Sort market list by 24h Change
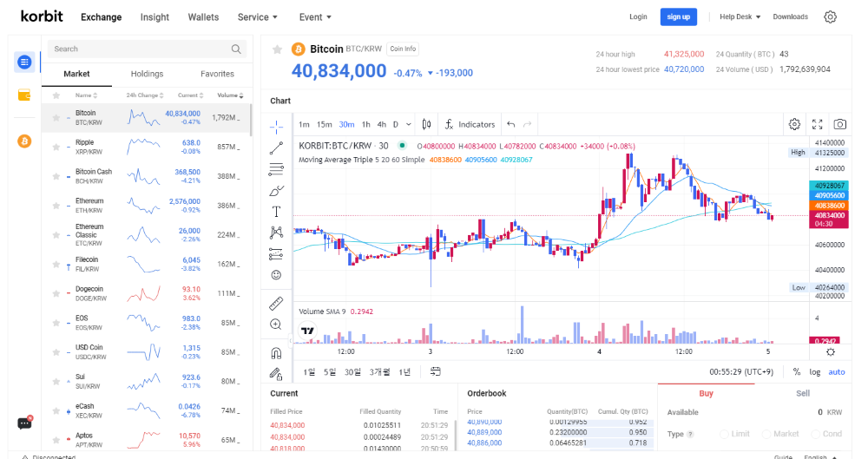Screen dimensions: 868x459 144,95
